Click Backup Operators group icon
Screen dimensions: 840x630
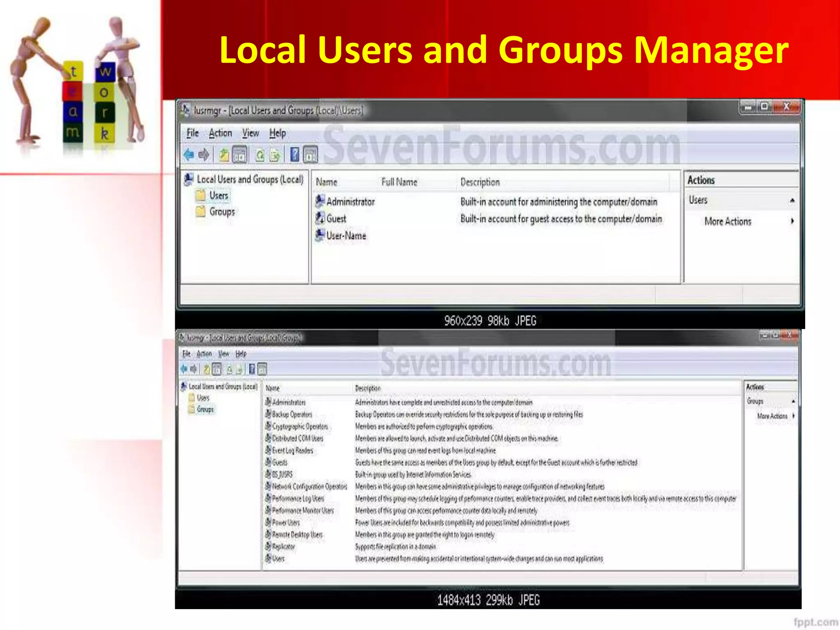tap(268, 414)
